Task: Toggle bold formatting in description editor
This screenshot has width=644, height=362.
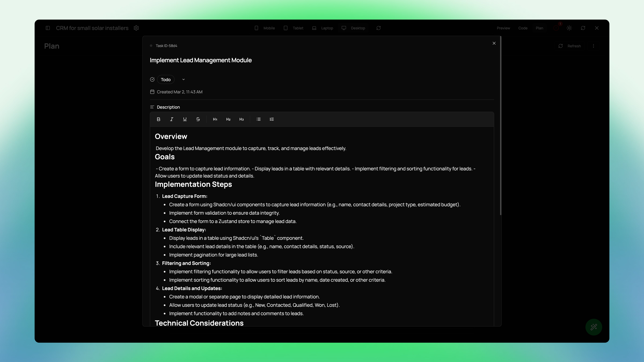Action: pos(159,119)
